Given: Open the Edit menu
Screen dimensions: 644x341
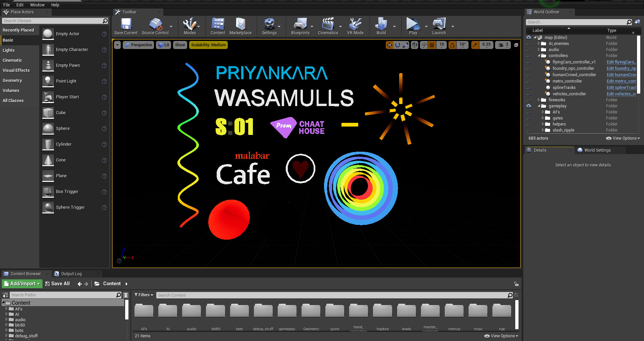Looking at the screenshot, I should [x=20, y=5].
